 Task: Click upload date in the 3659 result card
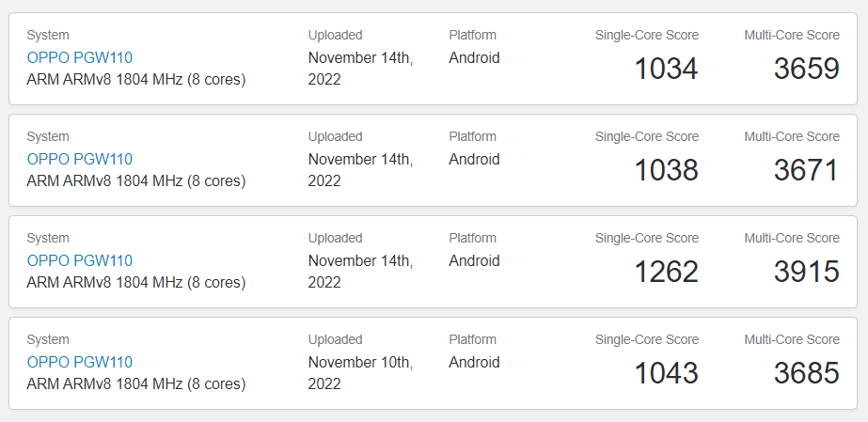tap(360, 69)
